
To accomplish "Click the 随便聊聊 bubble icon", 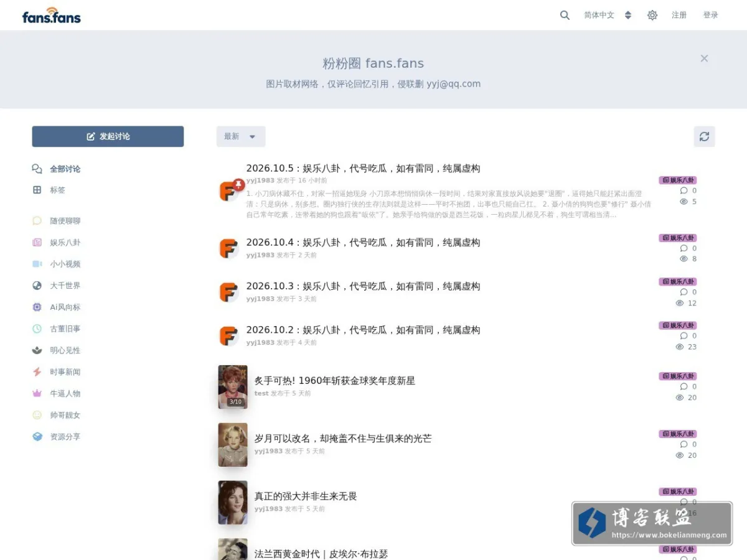I will click(37, 221).
